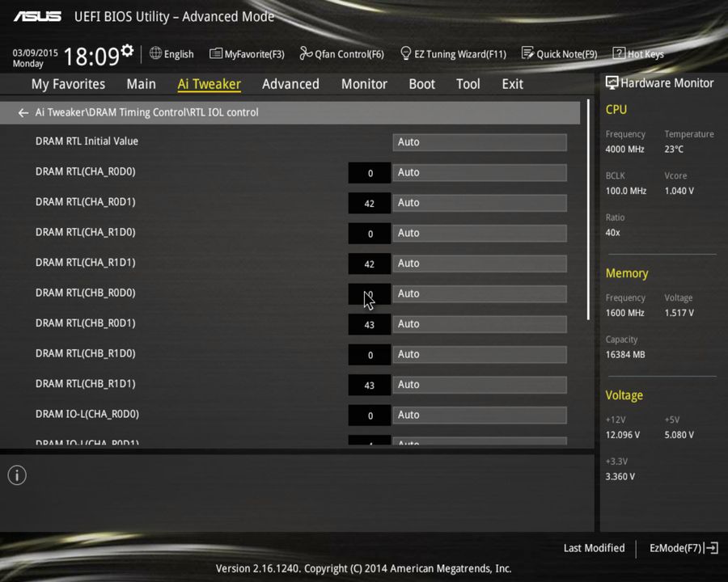The height and width of the screenshot is (582, 728).
Task: Click the information icon above the help panel
Action: tap(16, 475)
